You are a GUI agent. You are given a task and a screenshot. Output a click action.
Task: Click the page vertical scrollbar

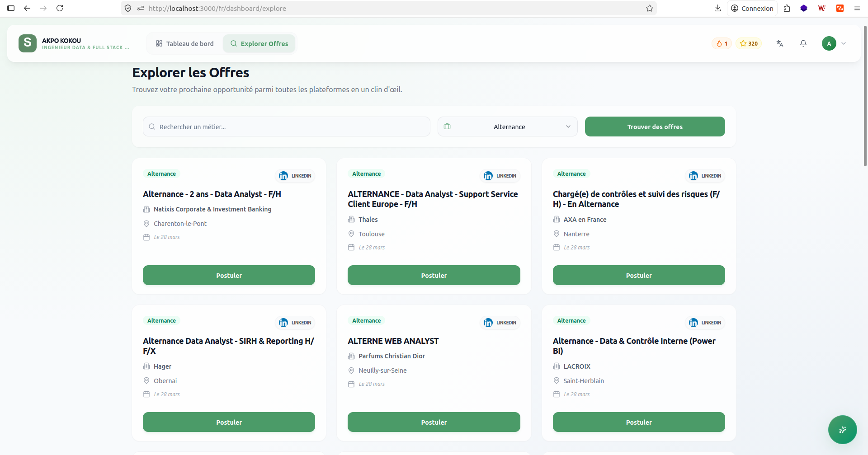coord(865,95)
